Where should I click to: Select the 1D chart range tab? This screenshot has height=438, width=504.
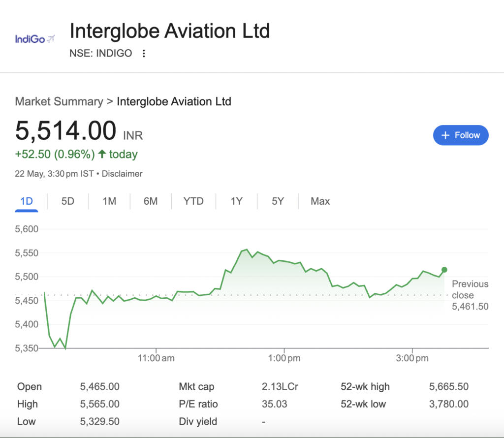click(x=27, y=201)
